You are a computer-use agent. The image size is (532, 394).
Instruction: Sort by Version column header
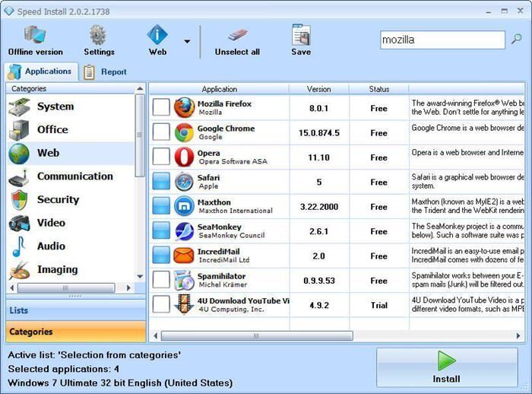(x=318, y=89)
